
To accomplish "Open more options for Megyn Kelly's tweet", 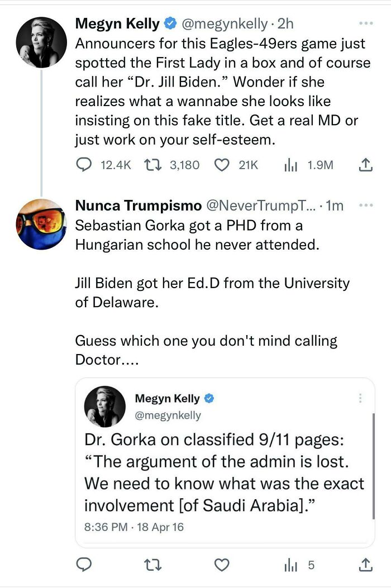I will 366,24.
